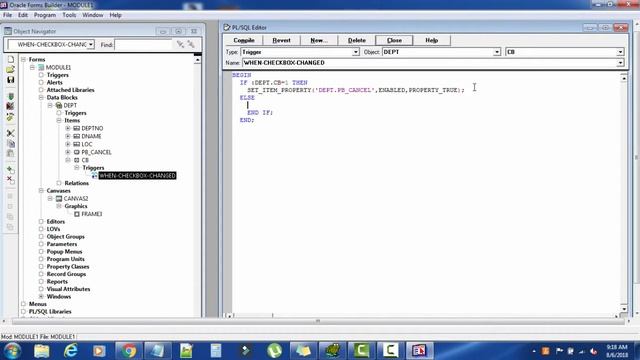Click the Delete button in PL/SQL Editor

357,40
